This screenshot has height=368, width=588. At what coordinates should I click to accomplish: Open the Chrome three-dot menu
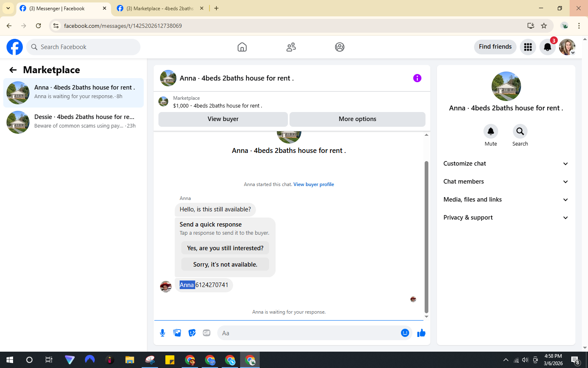(x=579, y=26)
